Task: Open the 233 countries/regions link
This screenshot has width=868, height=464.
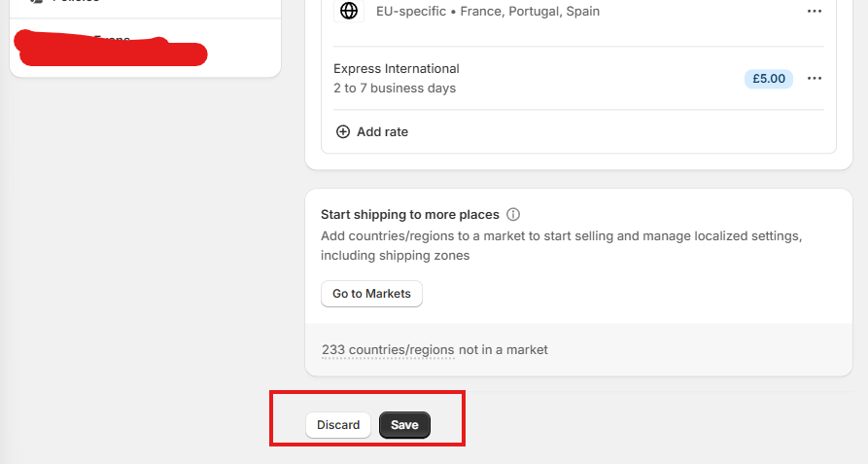Action: (388, 350)
